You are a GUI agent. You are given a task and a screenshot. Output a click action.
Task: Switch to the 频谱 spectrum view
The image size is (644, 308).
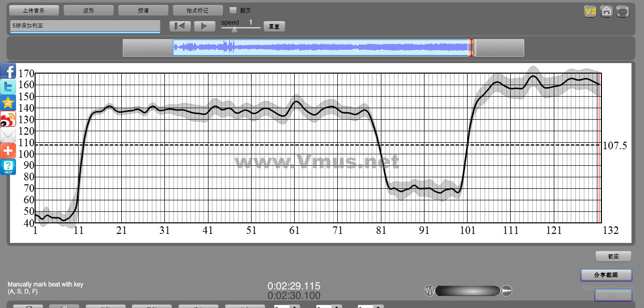click(143, 11)
